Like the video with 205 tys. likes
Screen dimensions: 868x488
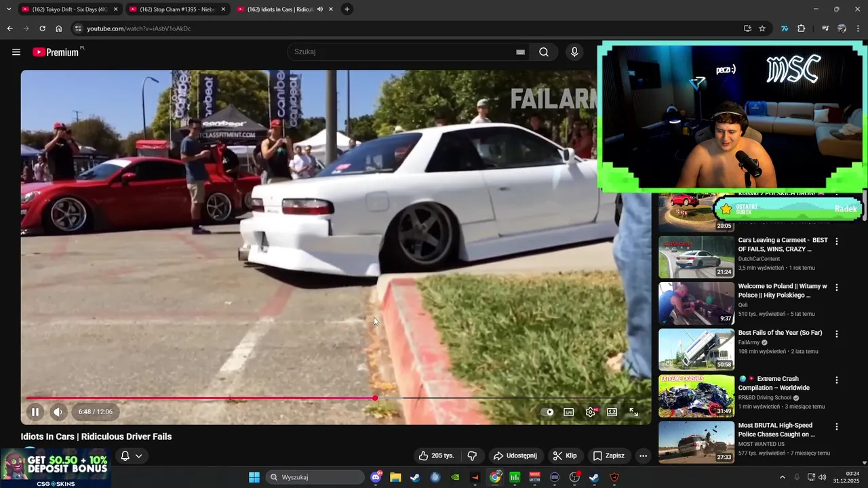[x=436, y=455]
